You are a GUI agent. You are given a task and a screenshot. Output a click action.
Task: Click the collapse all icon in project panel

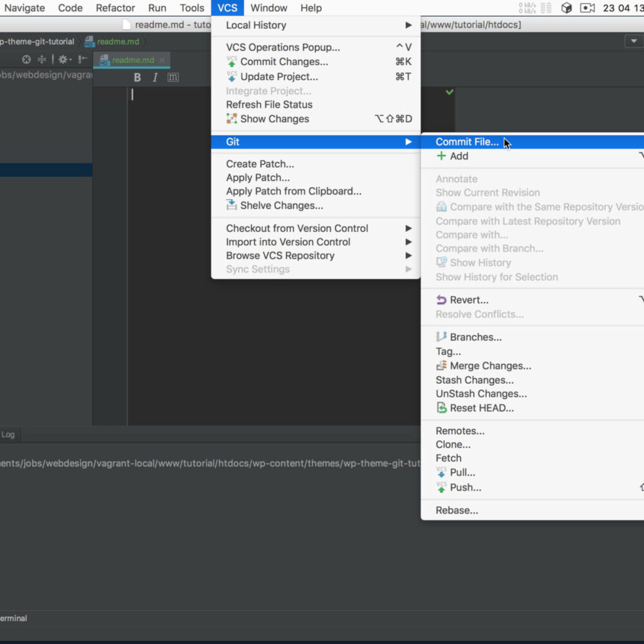pos(42,59)
